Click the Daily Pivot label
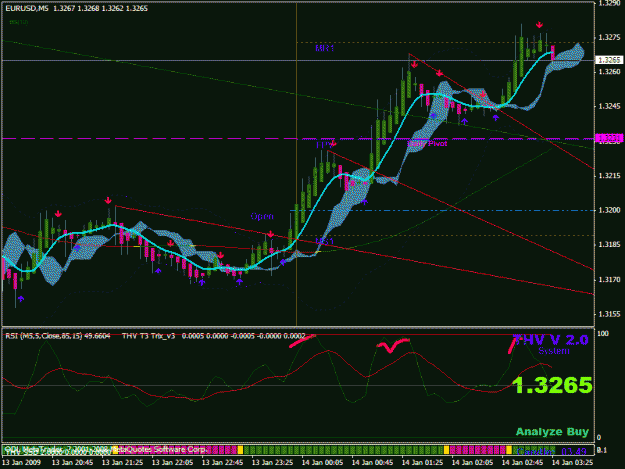This screenshot has height=469, width=625. coord(428,143)
